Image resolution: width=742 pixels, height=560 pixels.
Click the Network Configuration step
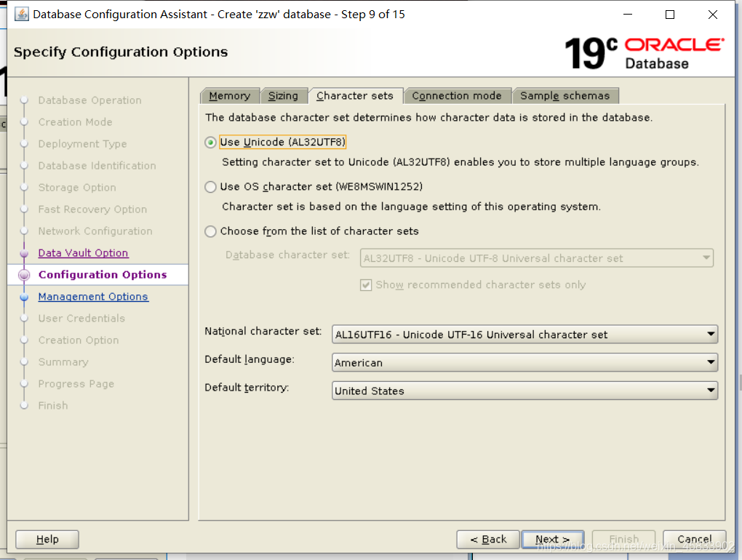[95, 231]
